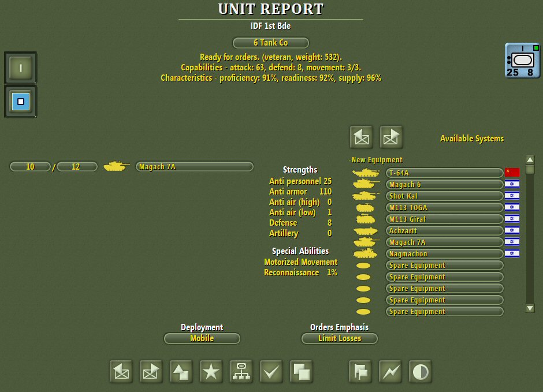This screenshot has height=392, width=543.
Task: Select M113 Giraf equipment entry
Action: [444, 219]
